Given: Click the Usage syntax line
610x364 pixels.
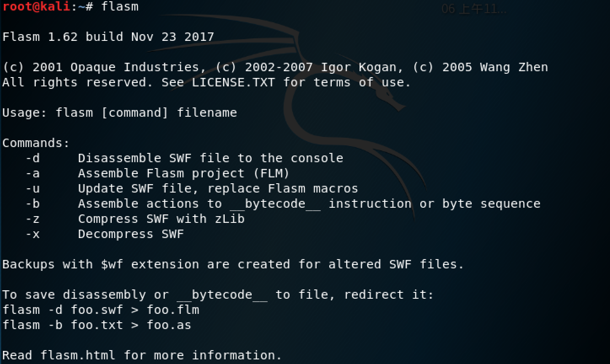Looking at the screenshot, I should point(120,113).
